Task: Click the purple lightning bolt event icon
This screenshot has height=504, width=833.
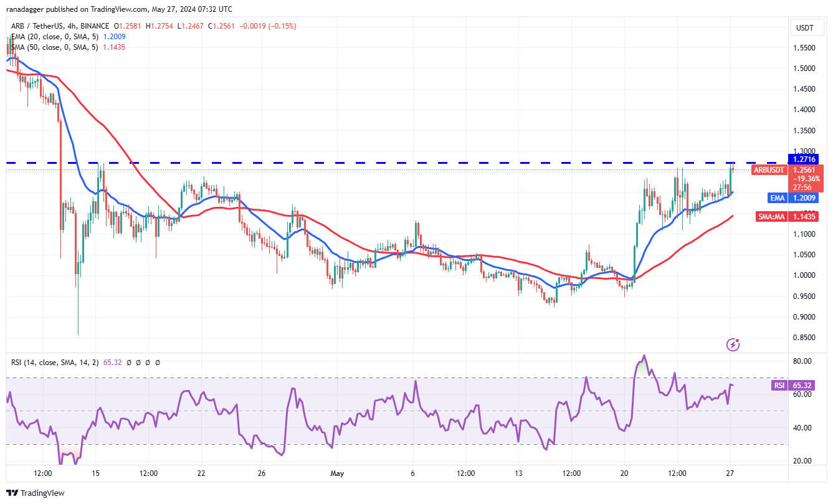Action: click(x=734, y=344)
